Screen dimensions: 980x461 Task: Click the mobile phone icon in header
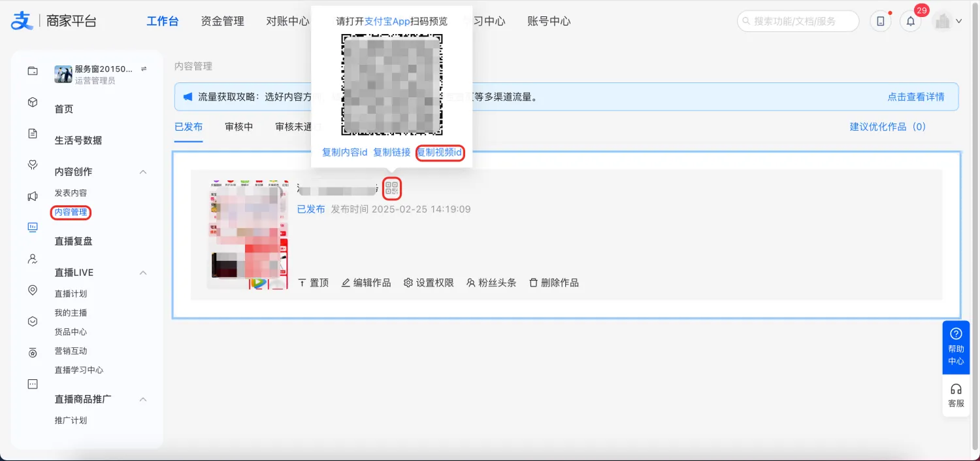tap(881, 21)
